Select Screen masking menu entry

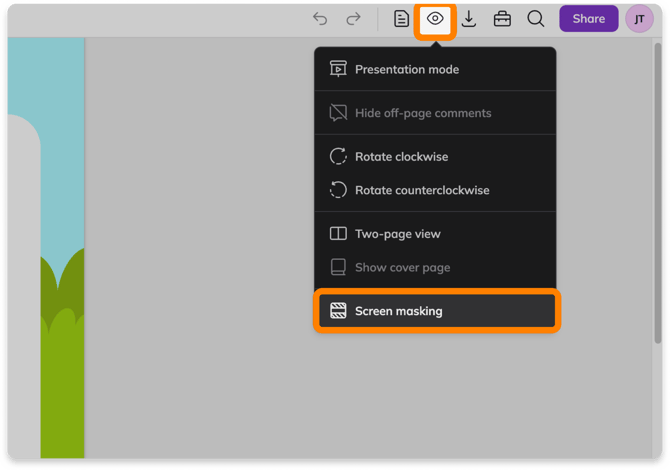point(437,311)
